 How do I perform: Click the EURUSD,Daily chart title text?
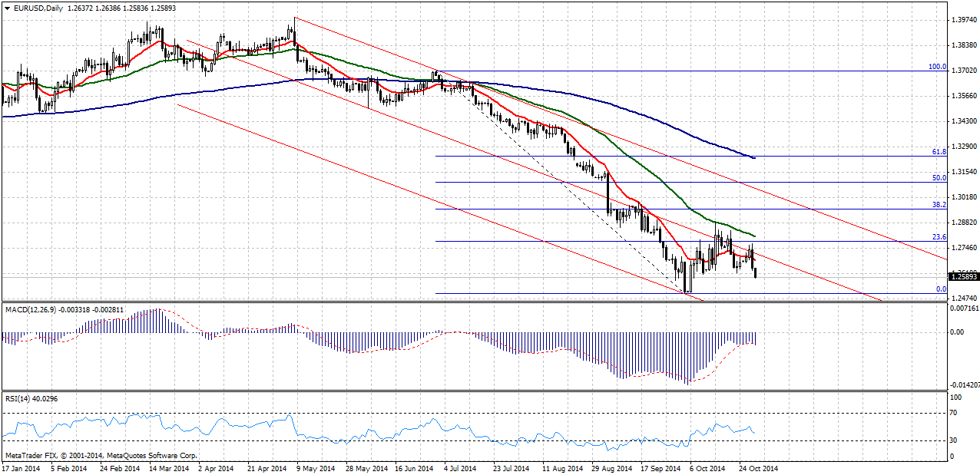point(38,8)
